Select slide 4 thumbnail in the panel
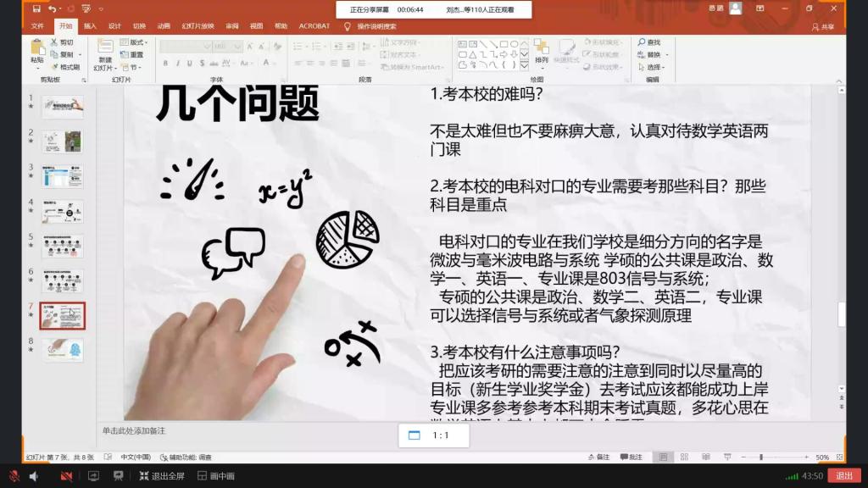The width and height of the screenshot is (868, 488). 64,212
